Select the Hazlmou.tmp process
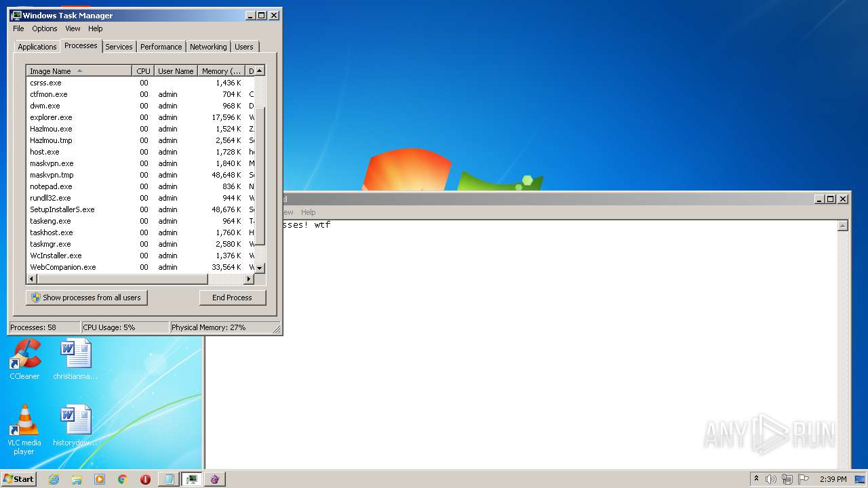This screenshot has width=868, height=488. point(140,140)
